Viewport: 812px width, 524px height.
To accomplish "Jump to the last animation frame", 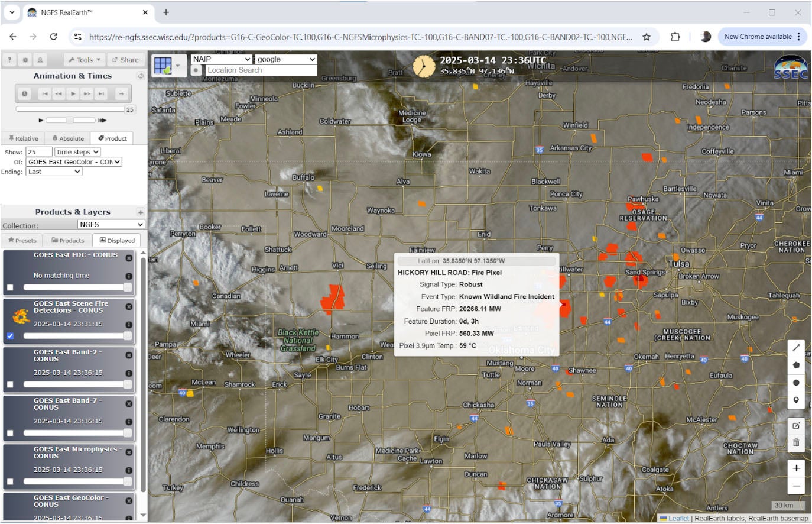I will 101,93.
